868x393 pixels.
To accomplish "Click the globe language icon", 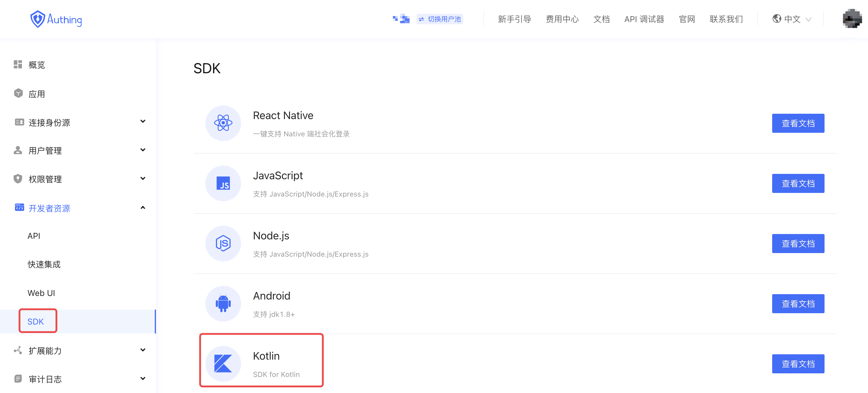I will (777, 19).
